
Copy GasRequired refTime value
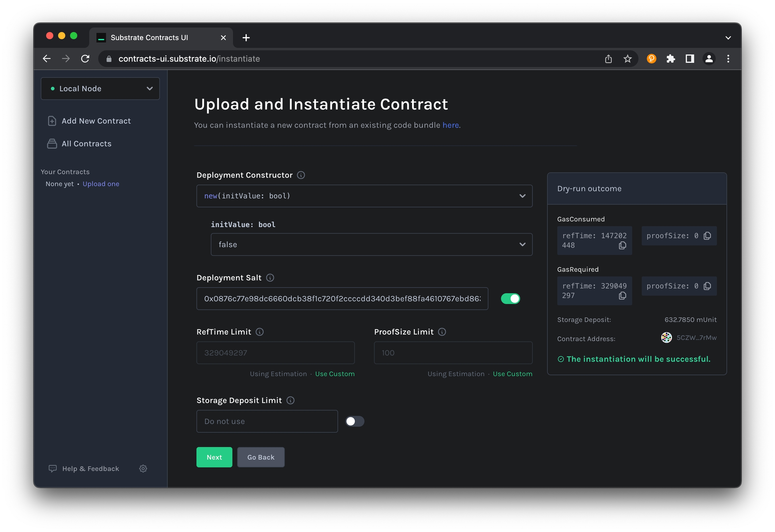coord(622,296)
